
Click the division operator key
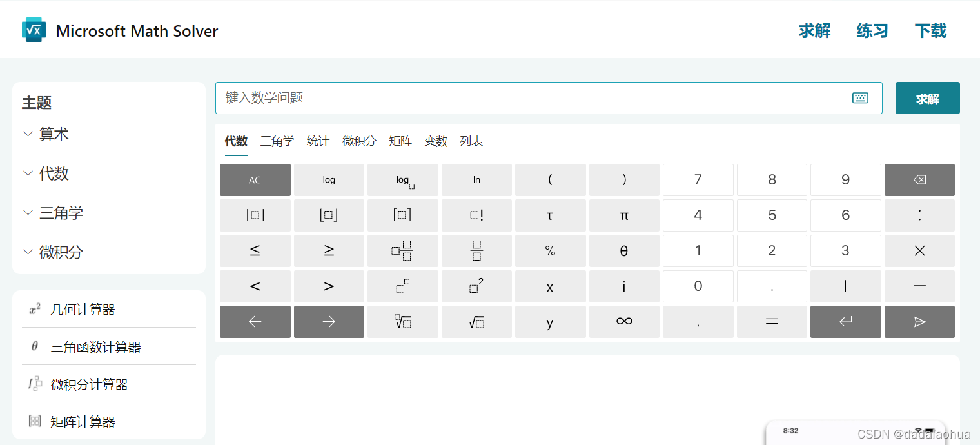click(x=919, y=215)
